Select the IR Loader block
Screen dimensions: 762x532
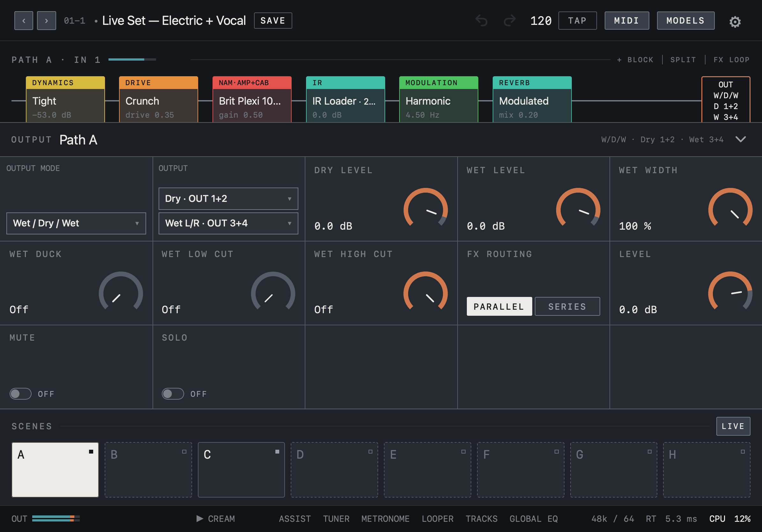tap(345, 100)
